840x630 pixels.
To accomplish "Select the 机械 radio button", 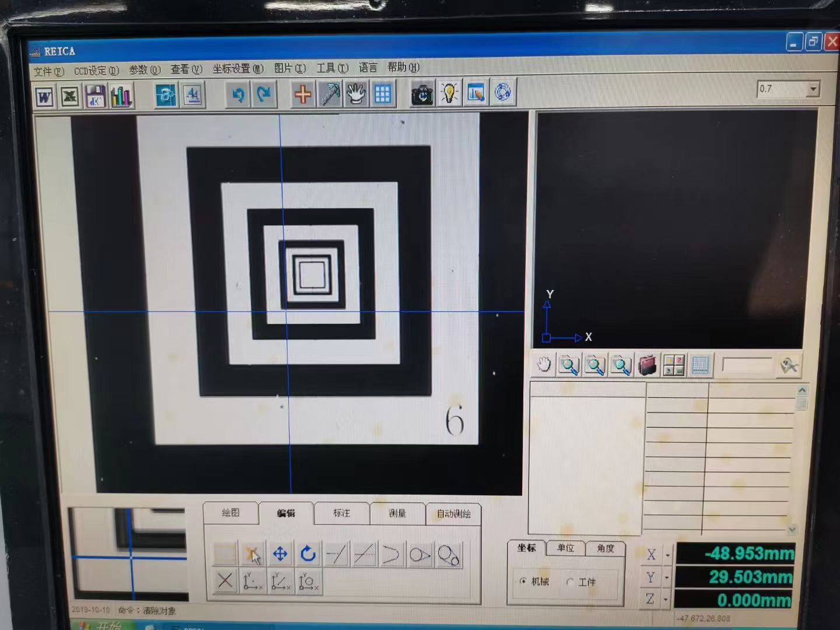I will pos(523,581).
